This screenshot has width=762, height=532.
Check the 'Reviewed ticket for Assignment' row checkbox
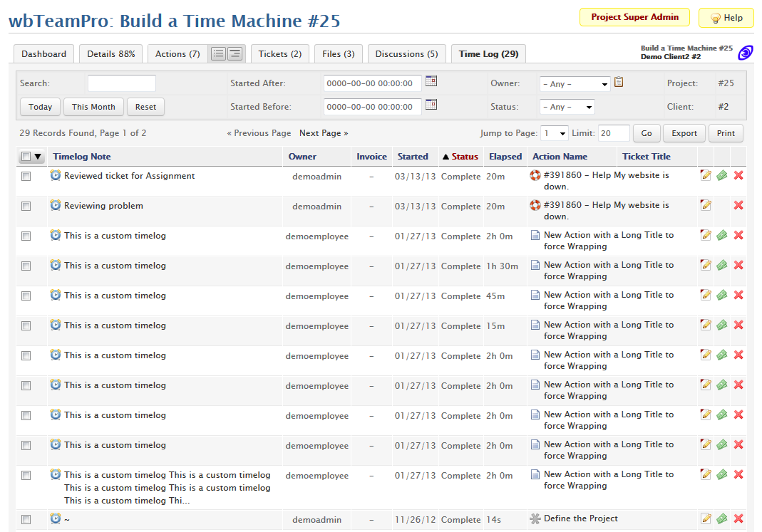[x=26, y=177]
